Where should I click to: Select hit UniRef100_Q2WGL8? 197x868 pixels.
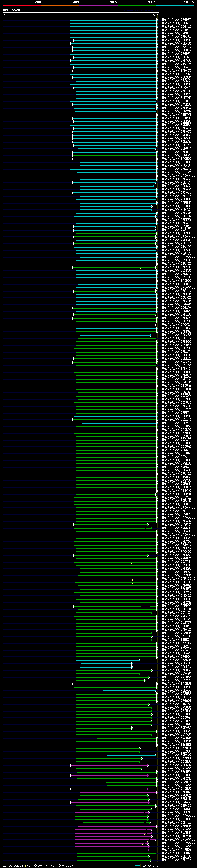coord(176,23)
